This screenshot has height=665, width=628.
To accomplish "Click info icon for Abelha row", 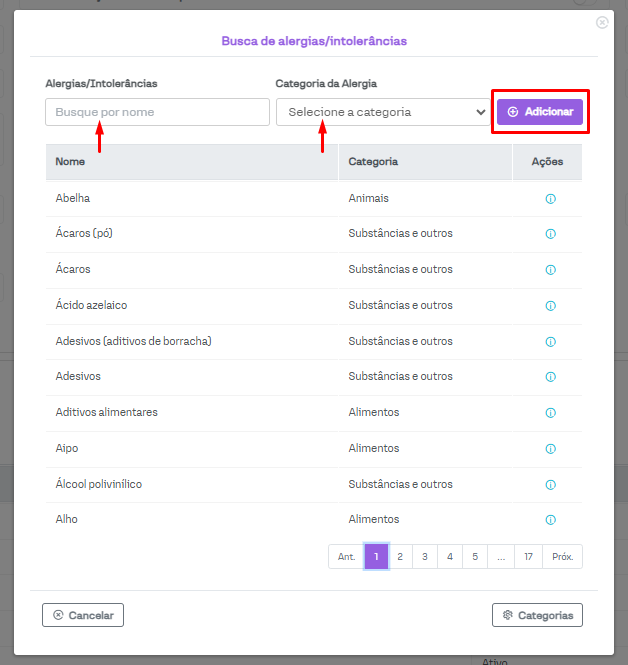I will [550, 199].
